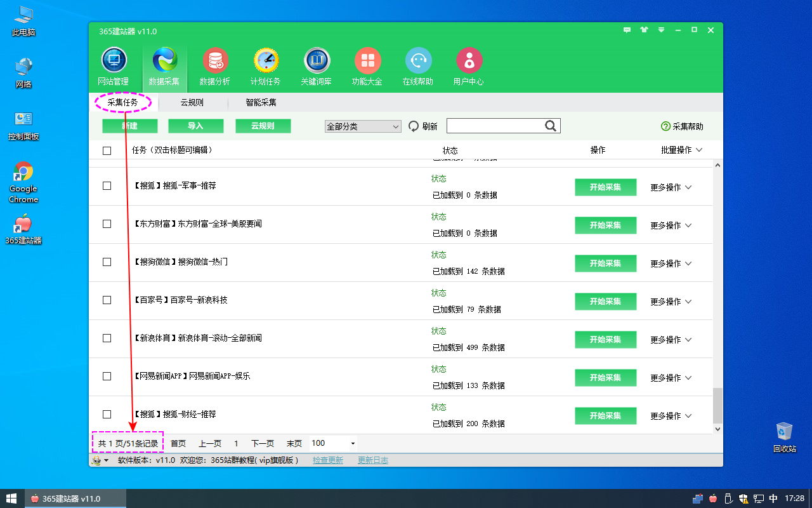Open the 用户中心 user center icon

tap(469, 61)
